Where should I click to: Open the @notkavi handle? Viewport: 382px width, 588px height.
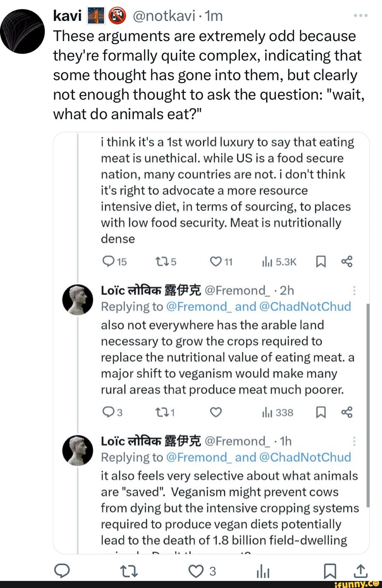point(164,16)
